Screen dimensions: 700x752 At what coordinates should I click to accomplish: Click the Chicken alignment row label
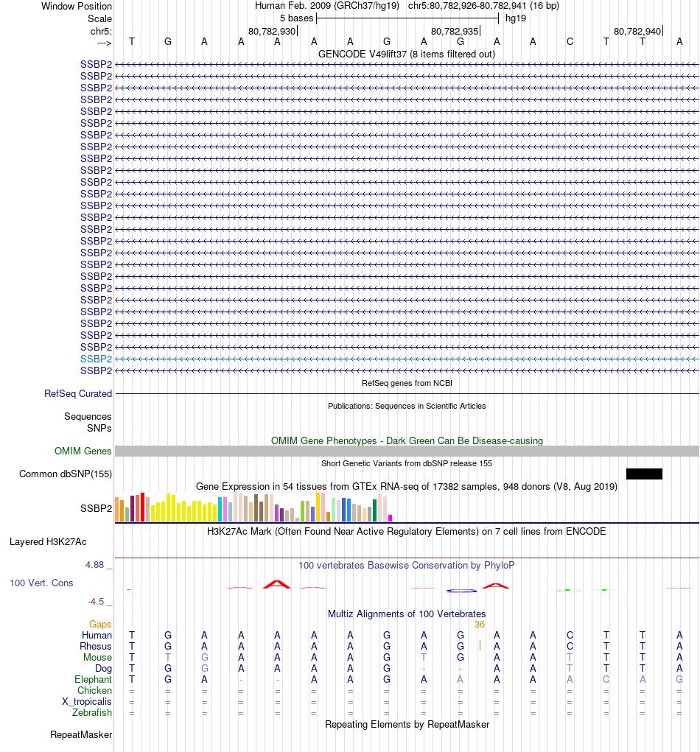[x=94, y=691]
